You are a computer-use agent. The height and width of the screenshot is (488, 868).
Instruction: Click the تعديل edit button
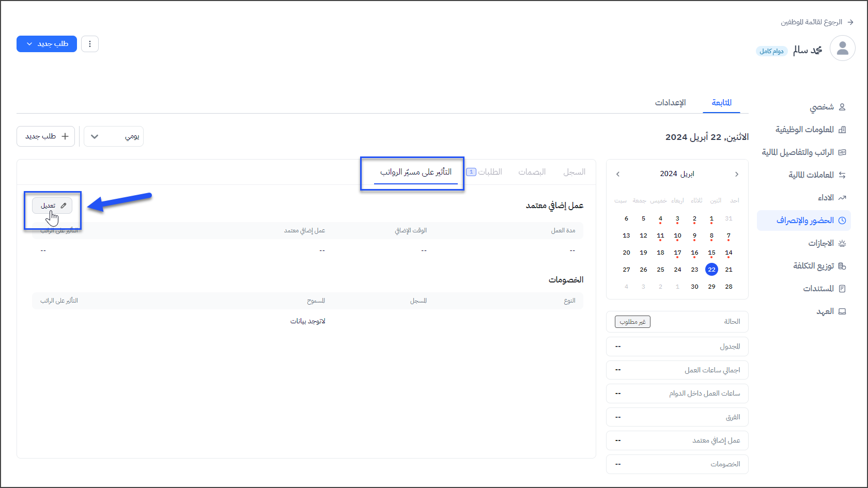point(53,206)
